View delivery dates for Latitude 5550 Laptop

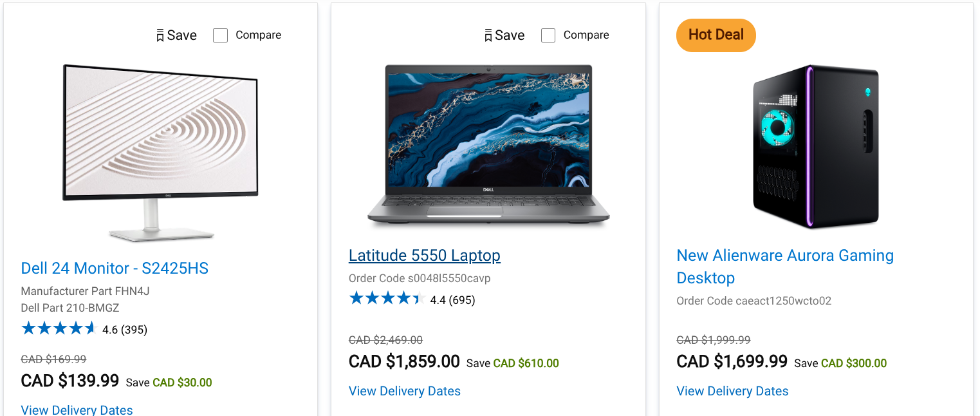click(x=404, y=391)
